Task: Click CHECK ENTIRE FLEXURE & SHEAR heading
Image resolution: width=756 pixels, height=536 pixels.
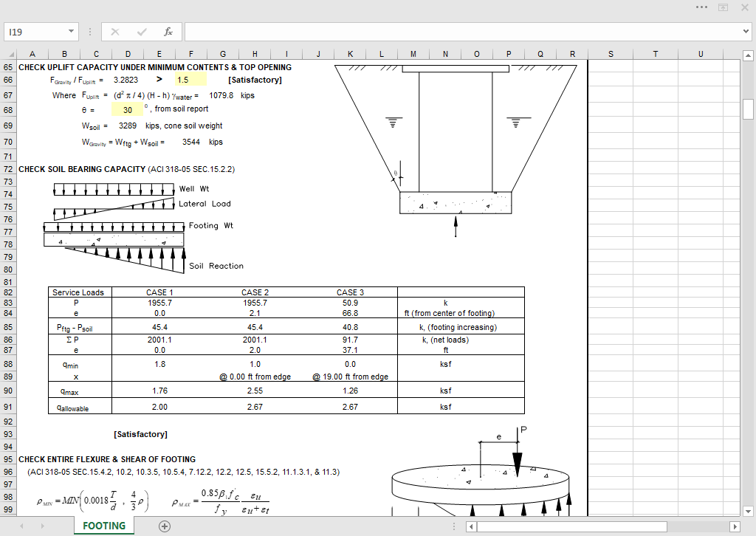Action: [107, 459]
